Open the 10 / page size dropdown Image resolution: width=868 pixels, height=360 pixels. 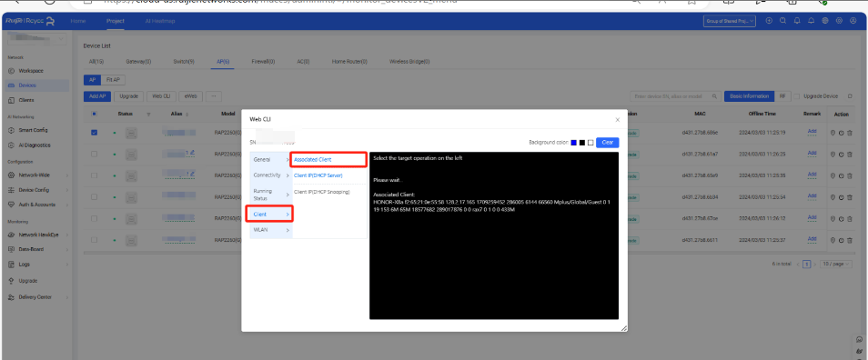click(836, 265)
